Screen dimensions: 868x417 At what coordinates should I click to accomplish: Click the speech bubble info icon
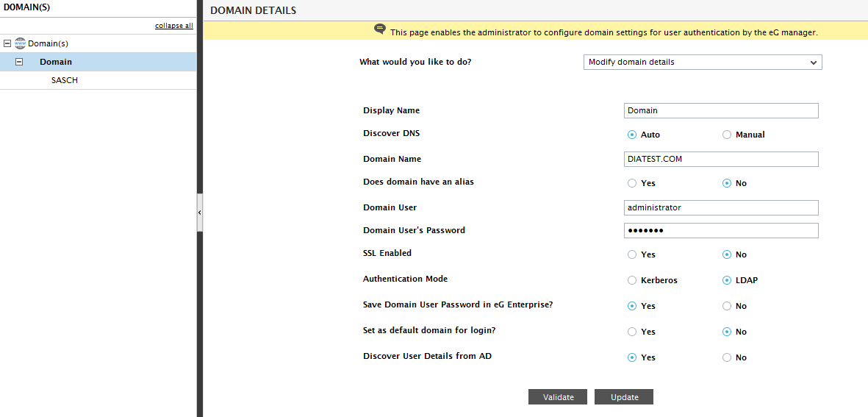point(380,29)
